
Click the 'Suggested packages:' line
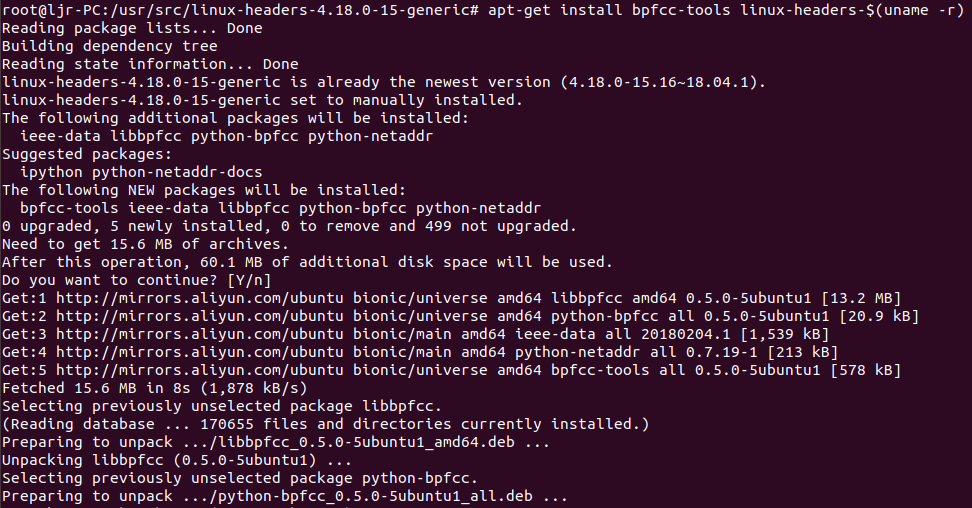pyautogui.click(x=87, y=154)
